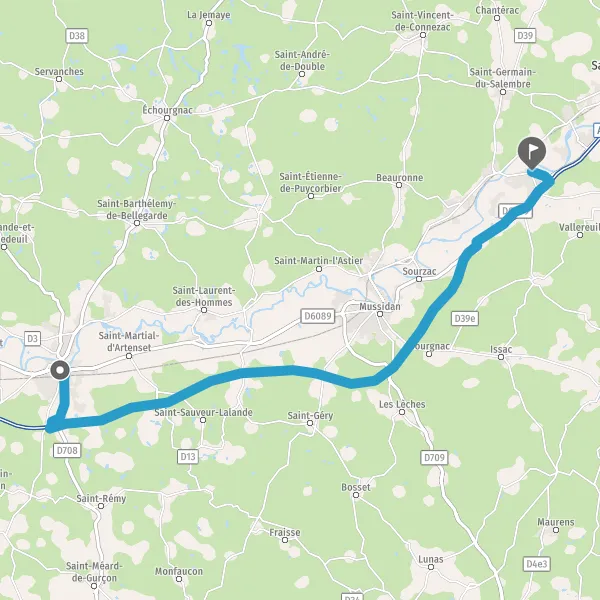
Task: Select the Bosset village label
Action: [x=356, y=487]
